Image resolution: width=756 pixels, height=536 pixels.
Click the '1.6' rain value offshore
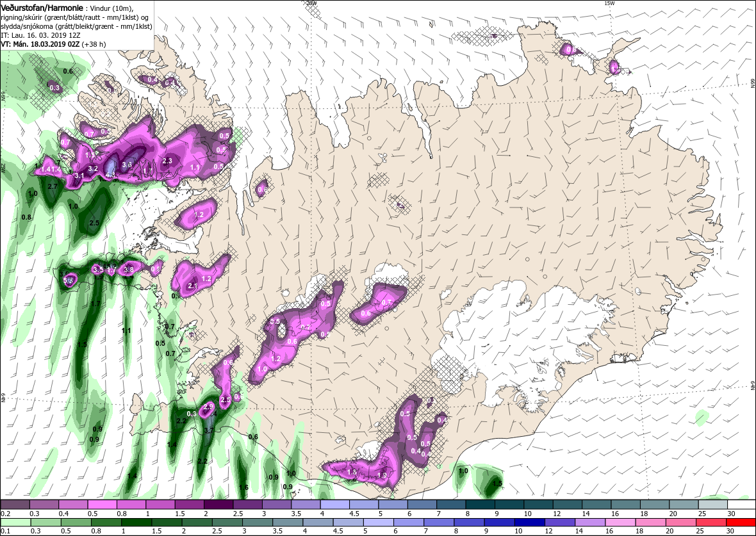pos(243,488)
